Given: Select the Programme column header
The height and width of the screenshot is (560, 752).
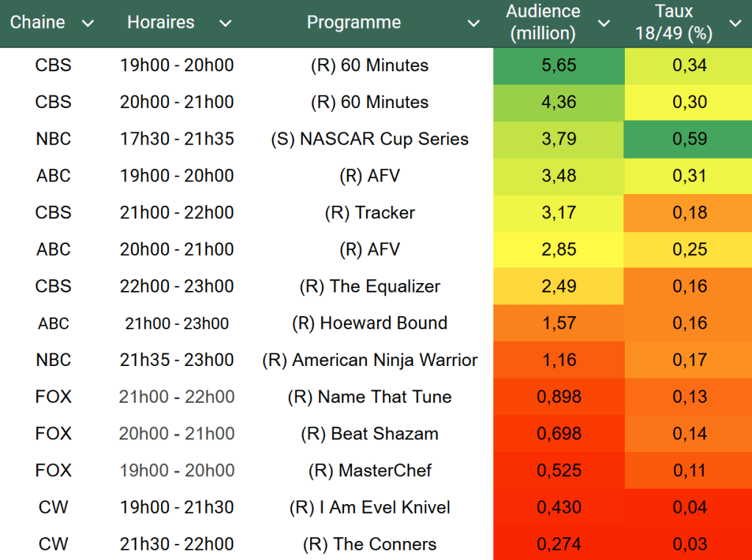Looking at the screenshot, I should point(354,23).
